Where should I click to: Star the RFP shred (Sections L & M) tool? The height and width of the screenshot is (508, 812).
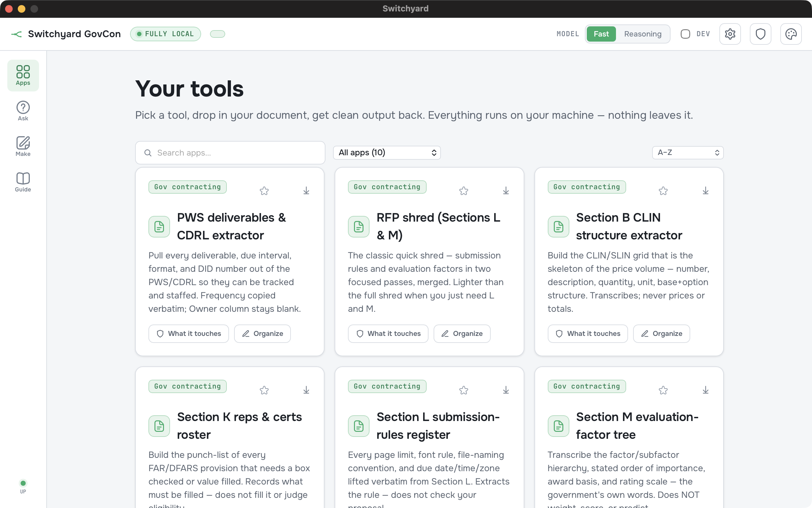point(464,191)
